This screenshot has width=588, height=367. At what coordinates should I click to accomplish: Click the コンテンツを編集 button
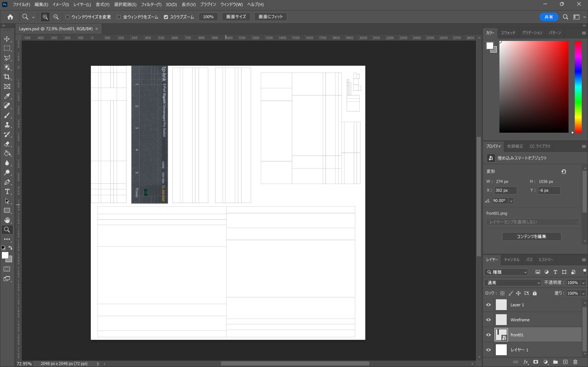pos(531,236)
